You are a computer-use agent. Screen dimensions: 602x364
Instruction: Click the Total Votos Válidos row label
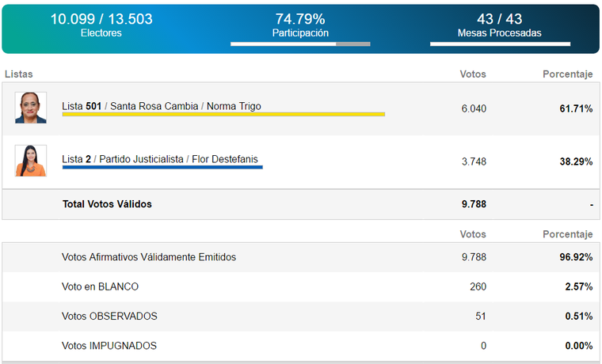point(107,204)
